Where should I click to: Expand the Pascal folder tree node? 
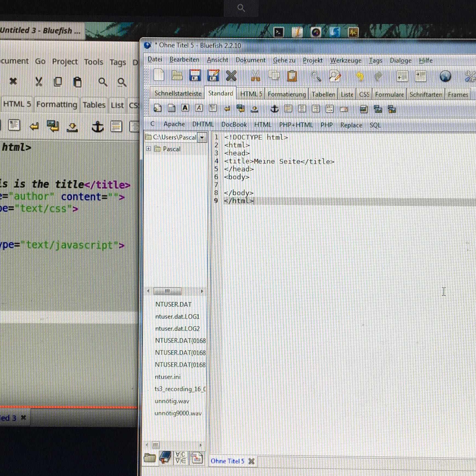coord(148,149)
